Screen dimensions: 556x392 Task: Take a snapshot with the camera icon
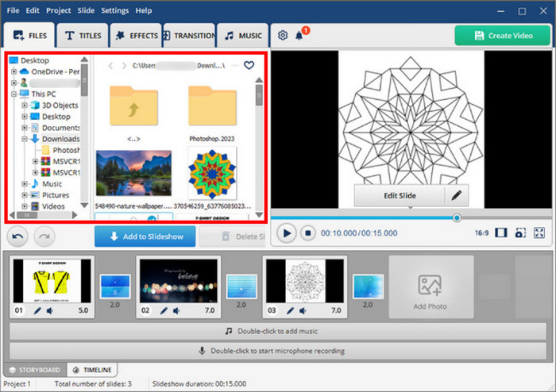point(520,233)
